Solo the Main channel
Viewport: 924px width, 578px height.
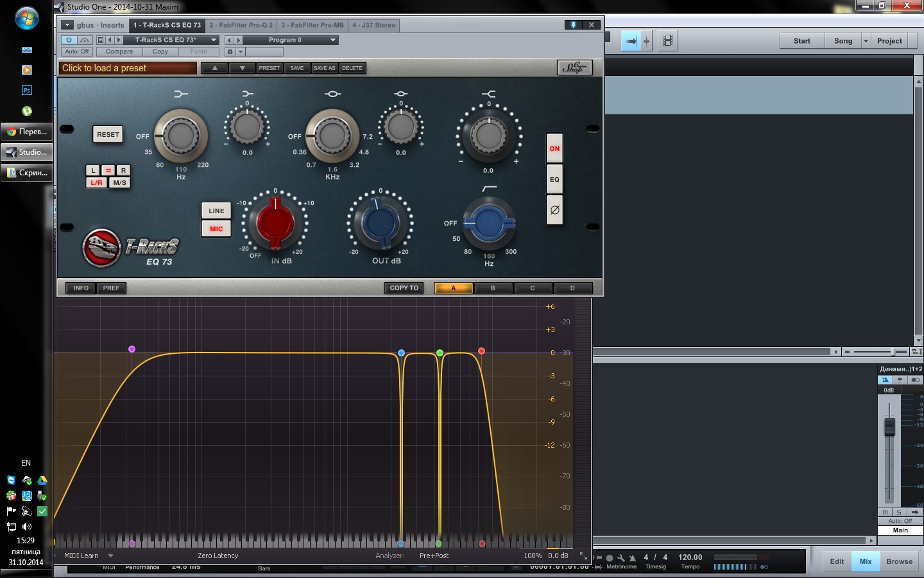coord(899,512)
